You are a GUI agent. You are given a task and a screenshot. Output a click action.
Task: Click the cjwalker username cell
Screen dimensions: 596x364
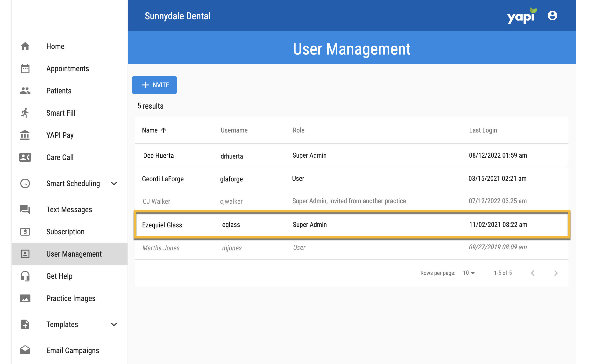click(231, 201)
